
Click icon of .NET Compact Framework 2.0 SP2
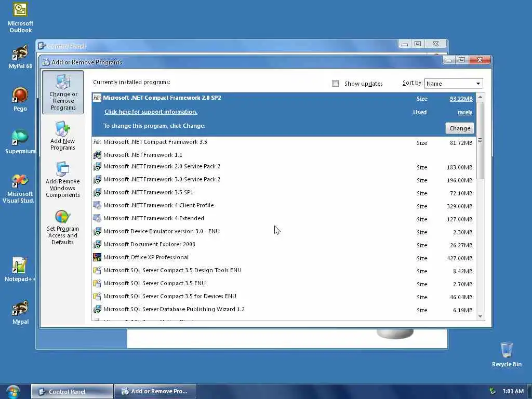97,98
